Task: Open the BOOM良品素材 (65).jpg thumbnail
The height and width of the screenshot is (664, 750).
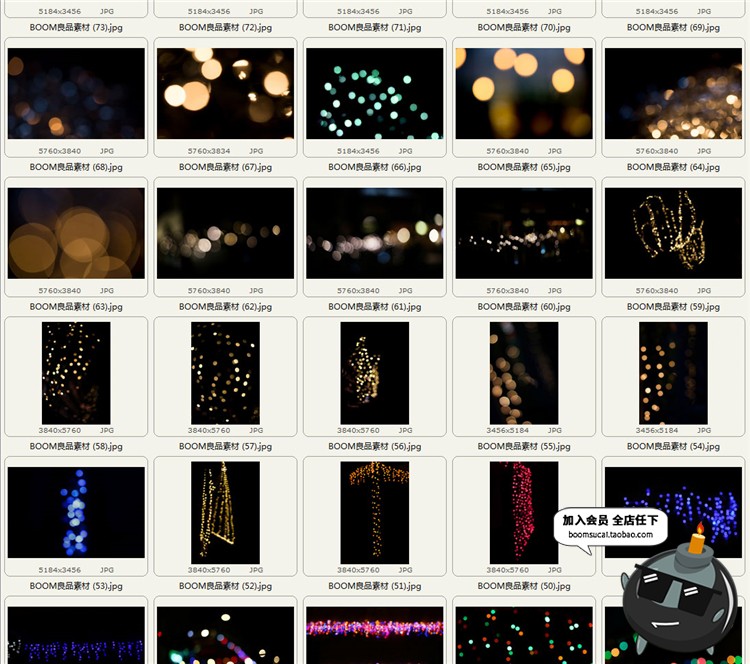Action: [523, 93]
